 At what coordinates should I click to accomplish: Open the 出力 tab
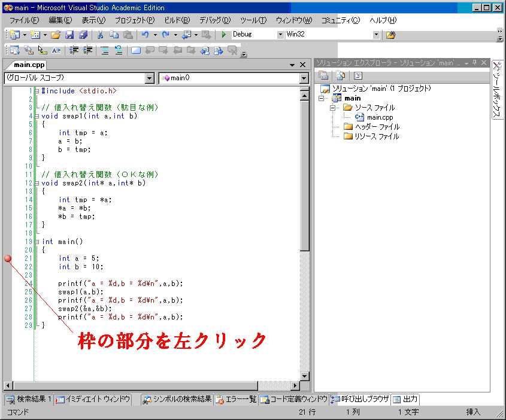pyautogui.click(x=405, y=400)
